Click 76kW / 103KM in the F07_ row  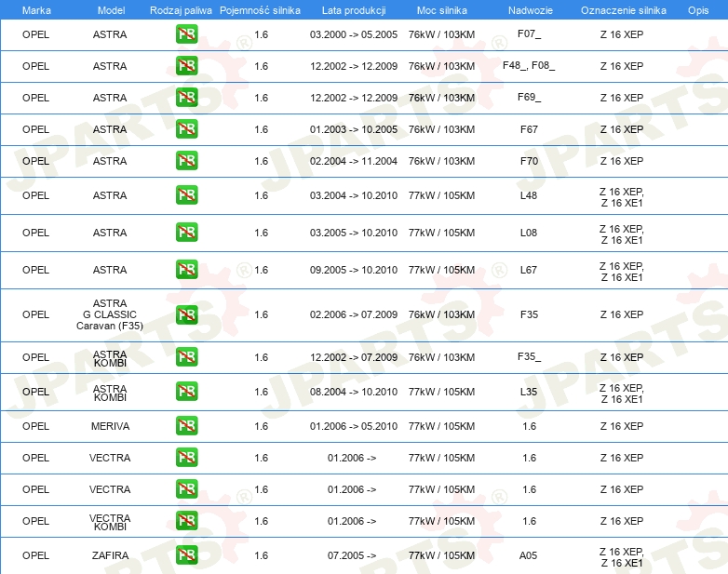pos(441,34)
